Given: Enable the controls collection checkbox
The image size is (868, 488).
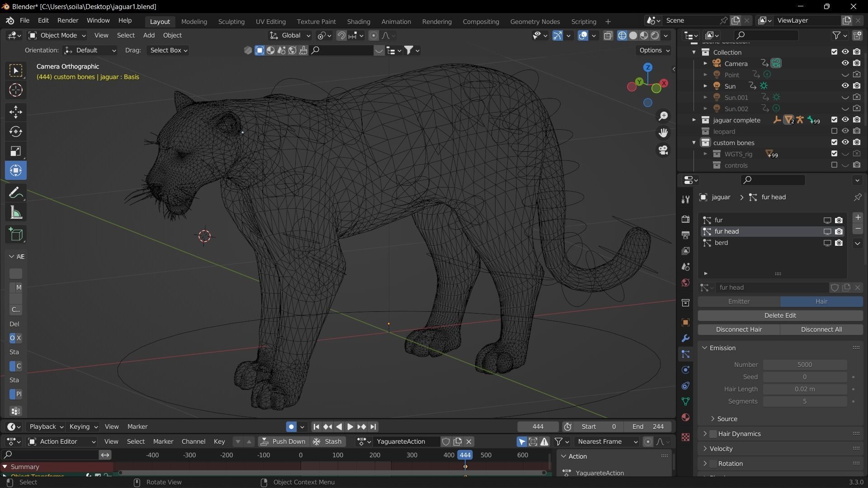Looking at the screenshot, I should click(x=834, y=165).
